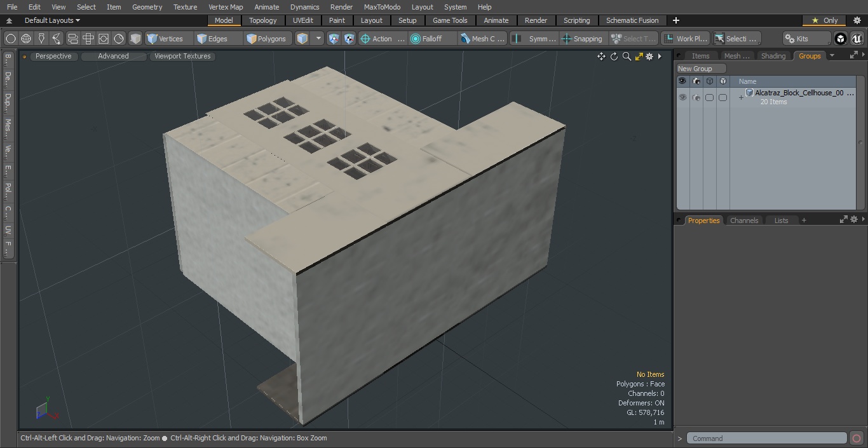Click the cross-shaped unfolded-cube toolbar icon
This screenshot has height=448, width=868.
click(x=88, y=39)
